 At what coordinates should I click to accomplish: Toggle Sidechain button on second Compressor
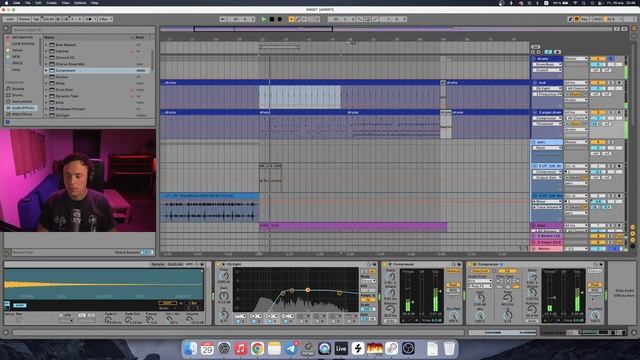pyautogui.click(x=480, y=271)
